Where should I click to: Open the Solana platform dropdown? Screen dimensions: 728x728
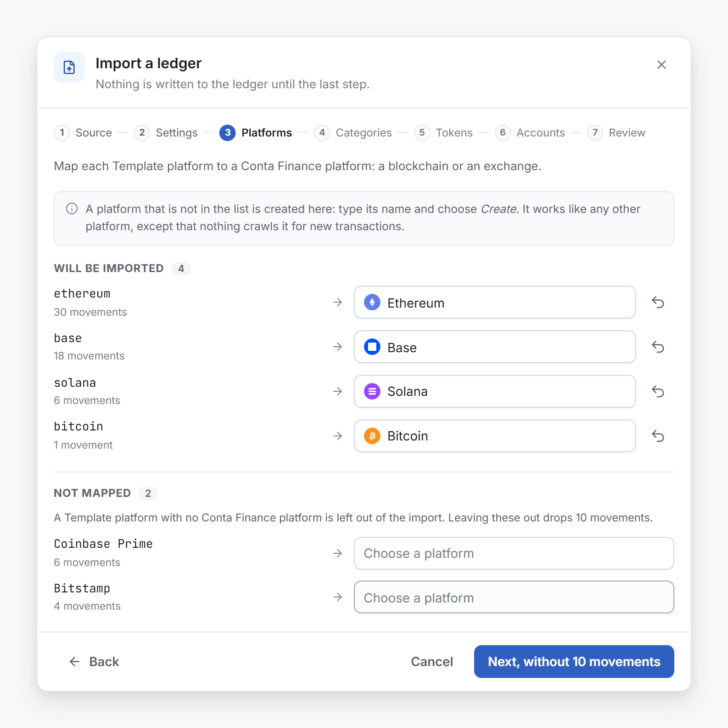(495, 391)
